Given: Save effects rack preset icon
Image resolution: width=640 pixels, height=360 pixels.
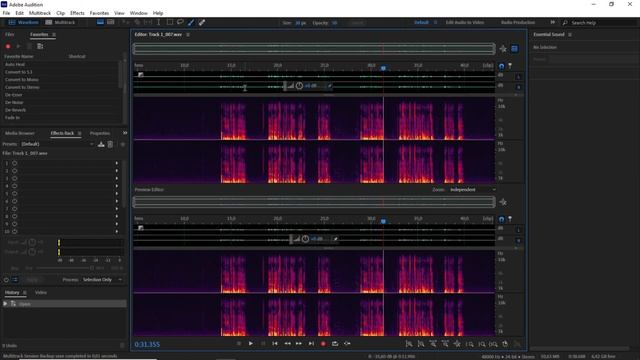Looking at the screenshot, I should click(x=101, y=144).
